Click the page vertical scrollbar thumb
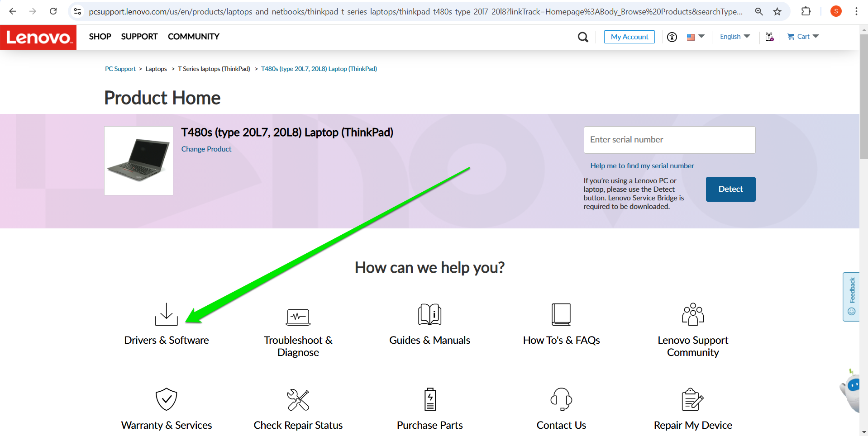This screenshot has height=436, width=868. pyautogui.click(x=864, y=96)
